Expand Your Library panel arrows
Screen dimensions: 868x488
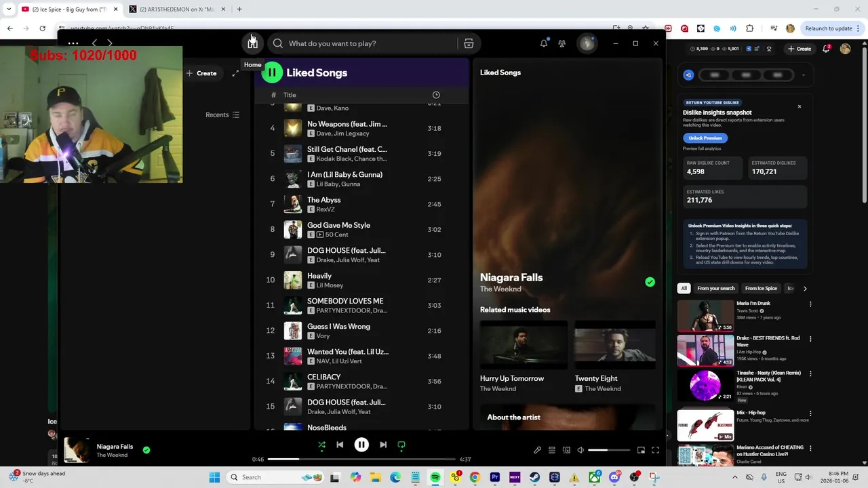235,73
